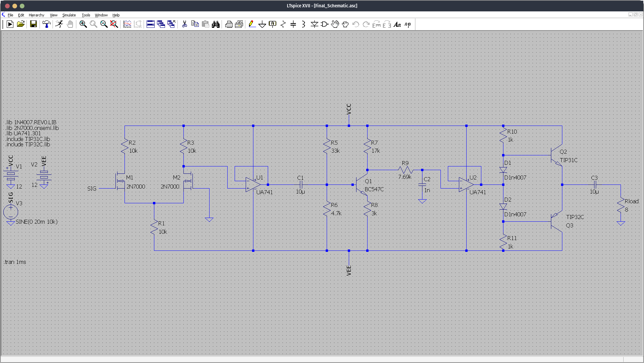This screenshot has width=644, height=363.
Task: Select the Drag closed-hand tool
Action: [x=345, y=24]
